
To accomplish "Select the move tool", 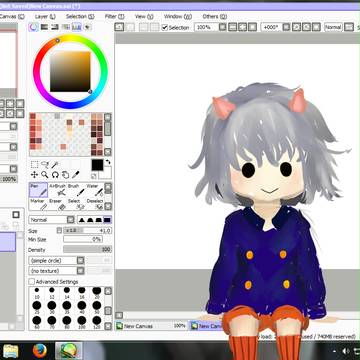I will [34, 174].
